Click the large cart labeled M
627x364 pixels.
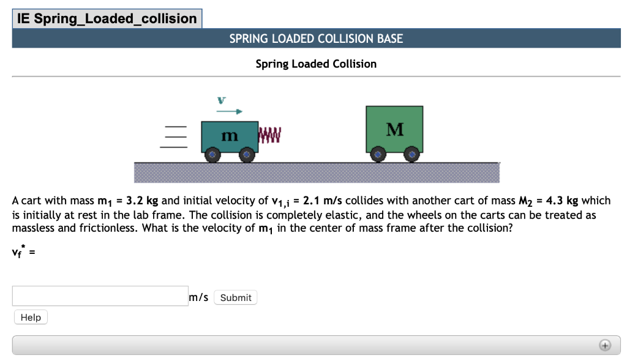tap(394, 129)
